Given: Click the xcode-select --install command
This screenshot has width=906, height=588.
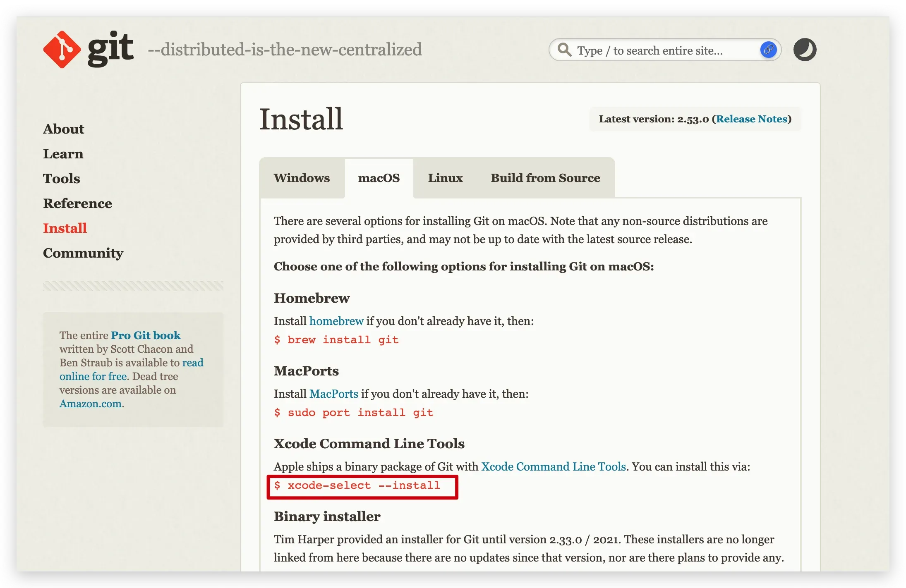Looking at the screenshot, I should pyautogui.click(x=357, y=485).
